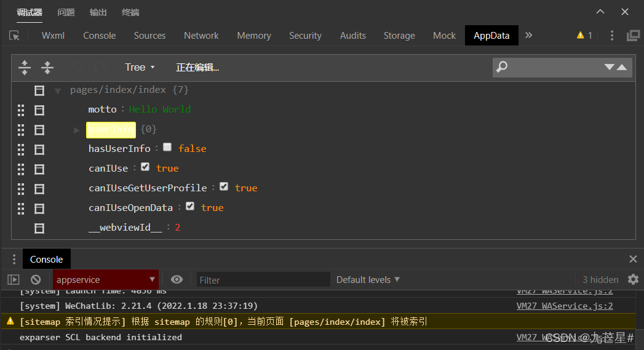
Task: Select Console drawer tab
Action: pos(46,259)
